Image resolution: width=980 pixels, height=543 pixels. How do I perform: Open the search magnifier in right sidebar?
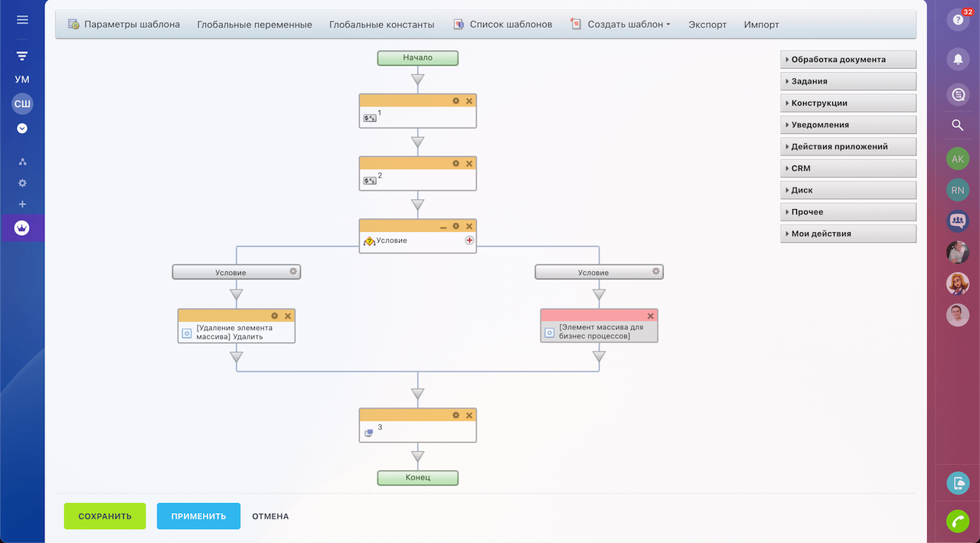[x=957, y=125]
